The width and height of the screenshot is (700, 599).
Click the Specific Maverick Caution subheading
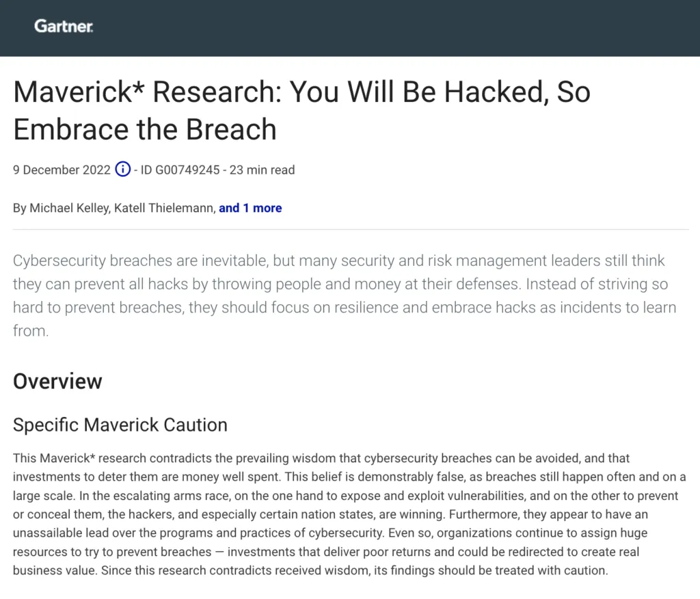pyautogui.click(x=120, y=425)
